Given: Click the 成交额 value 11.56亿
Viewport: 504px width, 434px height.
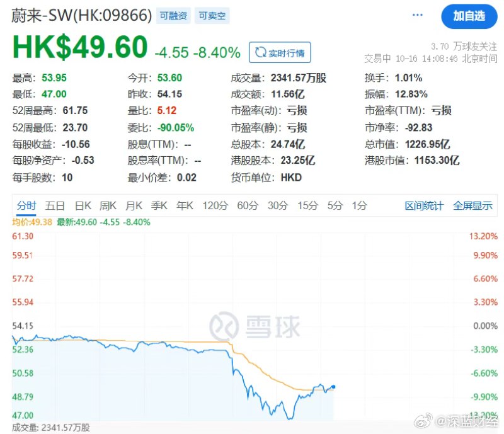Looking at the screenshot, I should coord(288,94).
